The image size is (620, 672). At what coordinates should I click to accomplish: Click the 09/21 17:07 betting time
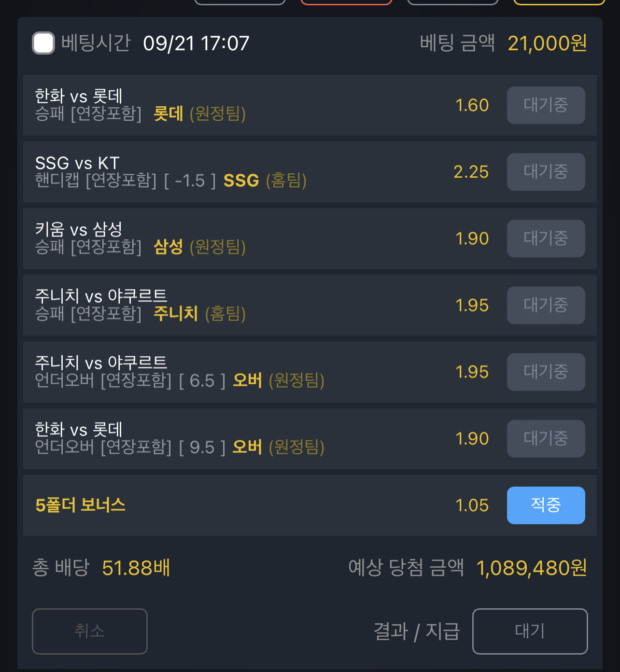coord(196,43)
